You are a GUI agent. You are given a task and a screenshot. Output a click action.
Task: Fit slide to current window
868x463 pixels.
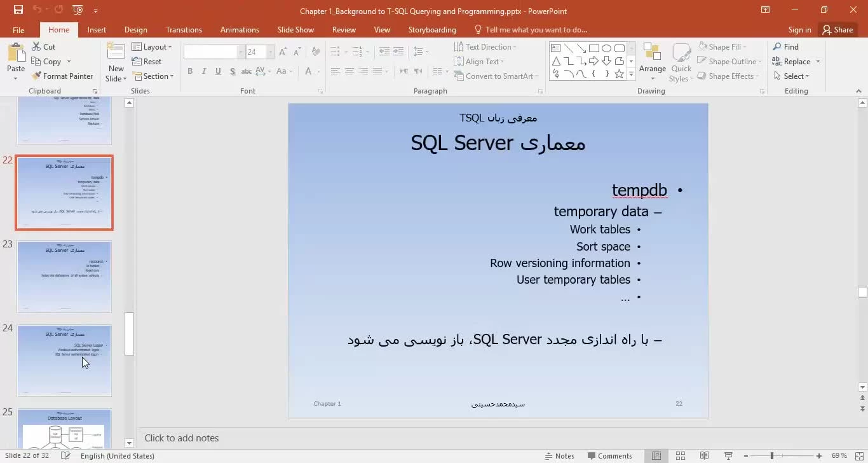pos(858,455)
